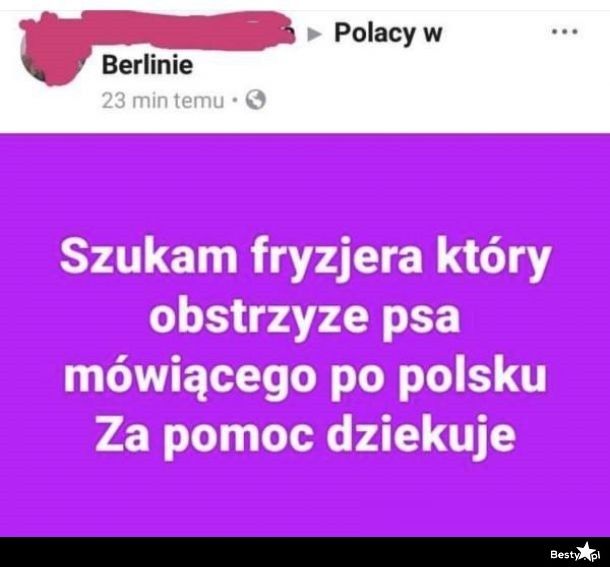Open the "Polacy w" group link

pyautogui.click(x=388, y=33)
